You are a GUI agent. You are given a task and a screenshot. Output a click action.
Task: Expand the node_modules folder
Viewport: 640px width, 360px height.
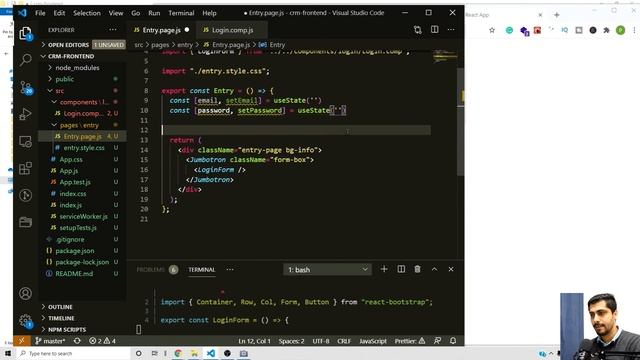point(83,67)
